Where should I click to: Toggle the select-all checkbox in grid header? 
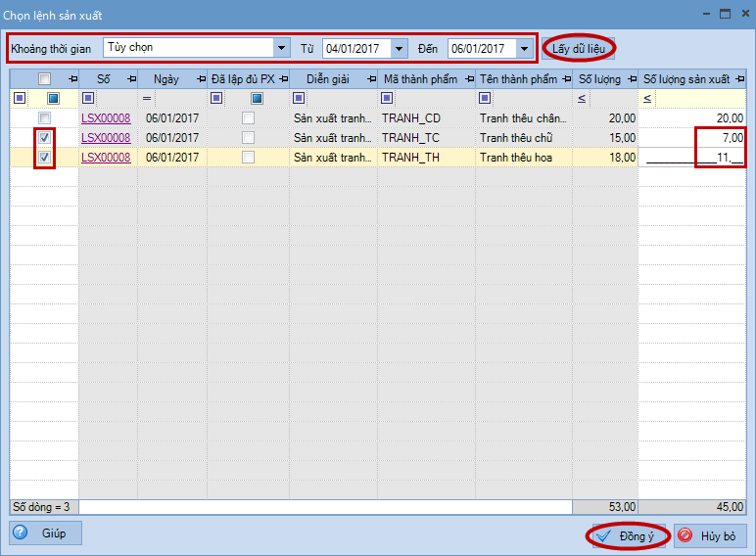(44, 79)
